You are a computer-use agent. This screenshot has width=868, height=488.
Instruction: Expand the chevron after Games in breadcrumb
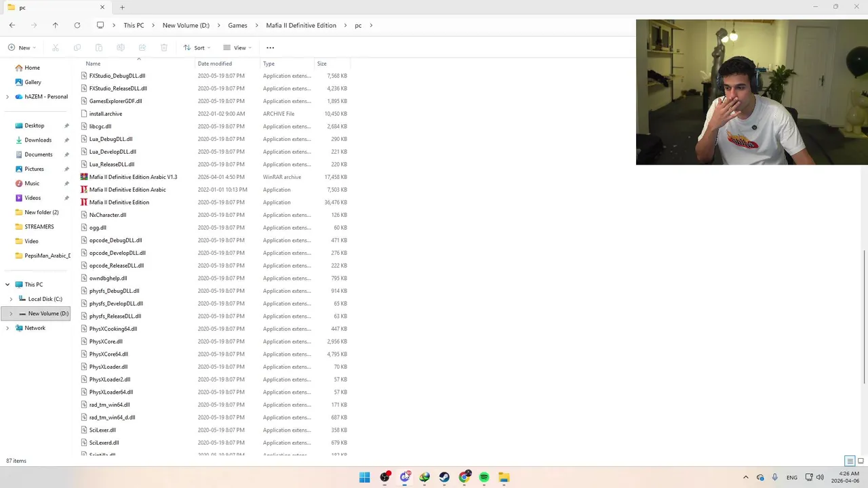(257, 25)
